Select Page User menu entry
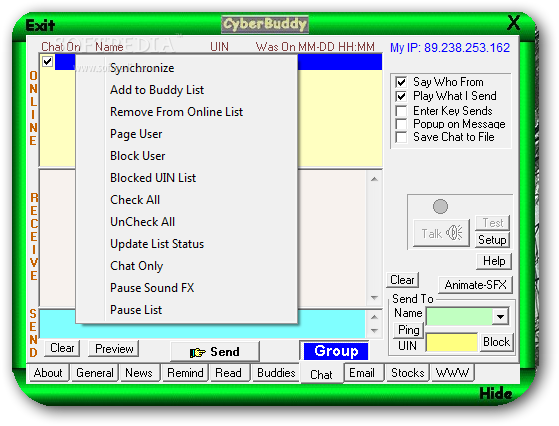 coord(186,134)
